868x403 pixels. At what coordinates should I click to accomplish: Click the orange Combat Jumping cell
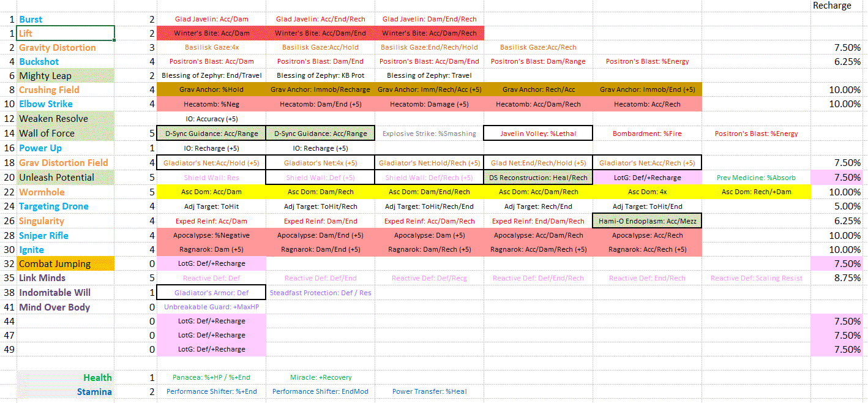65,264
